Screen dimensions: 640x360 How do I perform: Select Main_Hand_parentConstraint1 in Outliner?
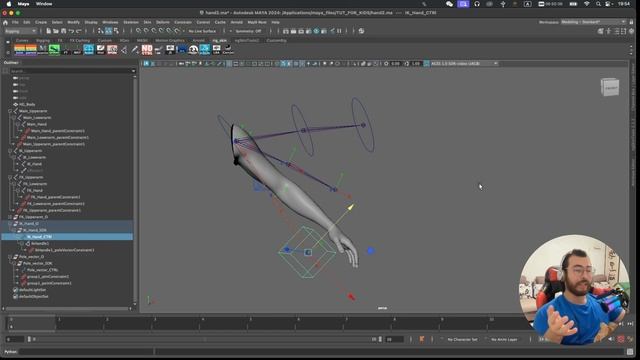click(58, 131)
